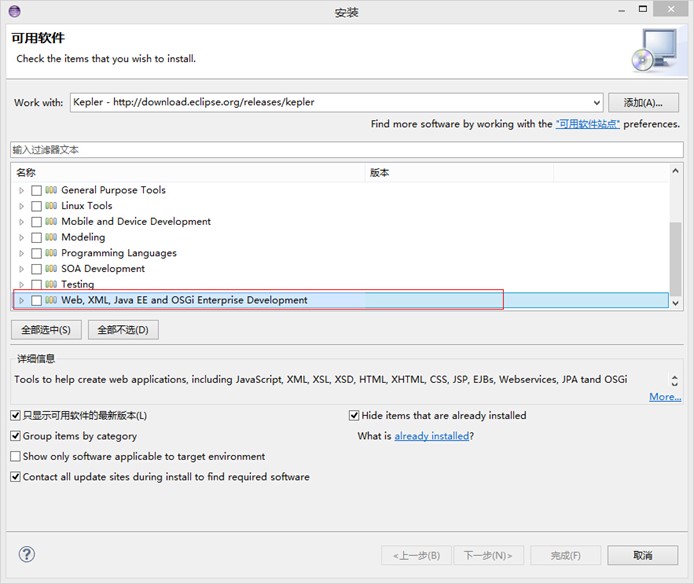Expand Programming Languages tree node
The width and height of the screenshot is (694, 584).
click(x=21, y=253)
